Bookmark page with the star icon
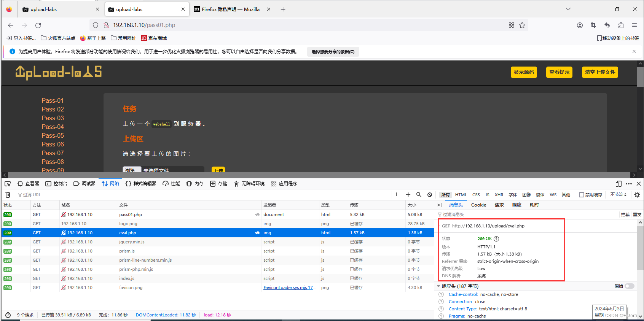 (522, 25)
